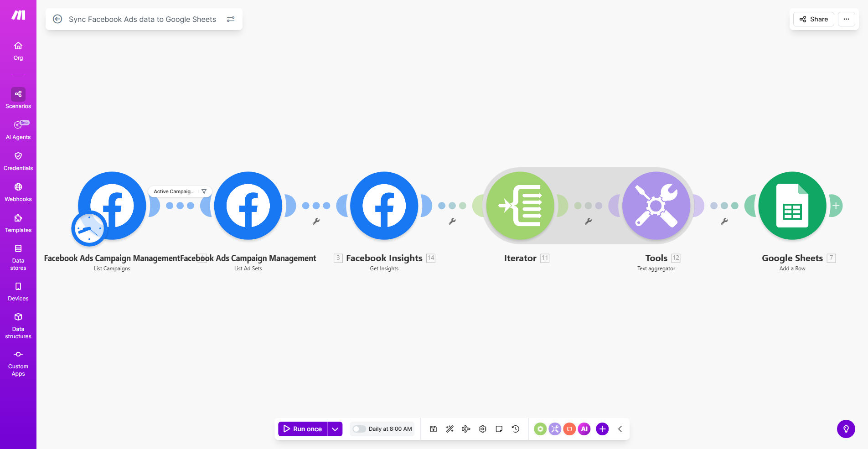Click the Facebook Insights module label
This screenshot has width=868, height=449.
pyautogui.click(x=384, y=258)
